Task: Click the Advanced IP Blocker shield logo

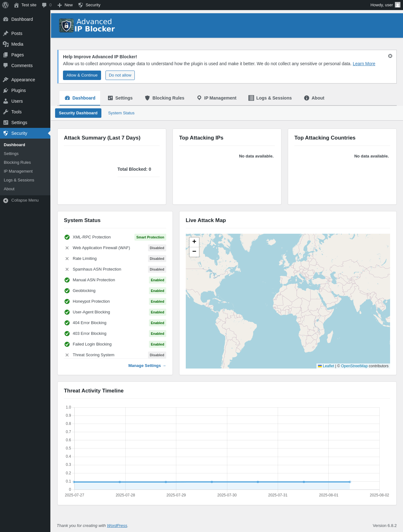Action: (66, 26)
